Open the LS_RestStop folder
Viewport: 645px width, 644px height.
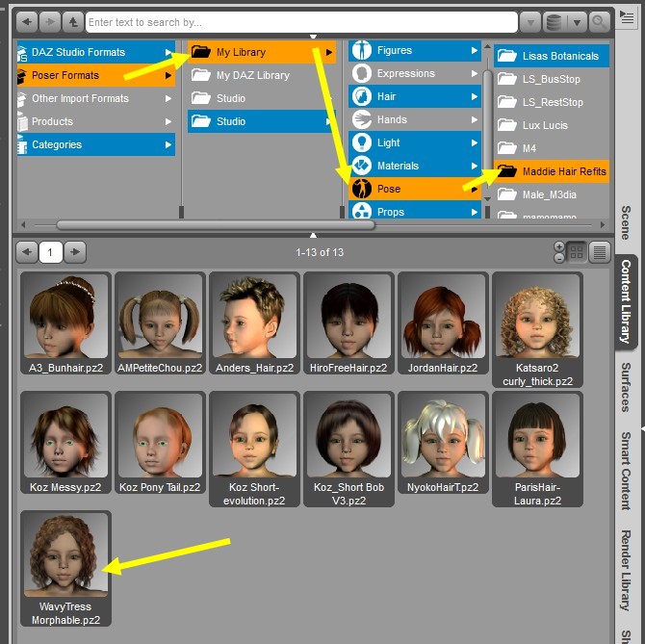552,102
